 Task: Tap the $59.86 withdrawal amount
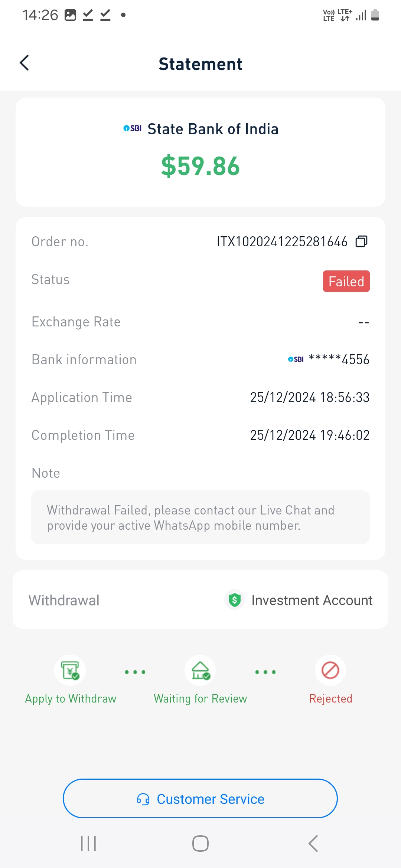(x=200, y=166)
